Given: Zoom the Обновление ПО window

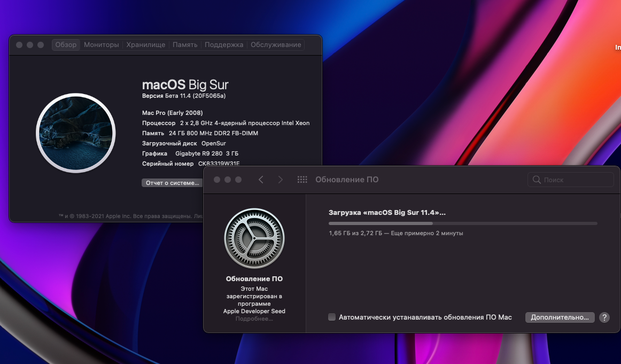Looking at the screenshot, I should point(238,180).
